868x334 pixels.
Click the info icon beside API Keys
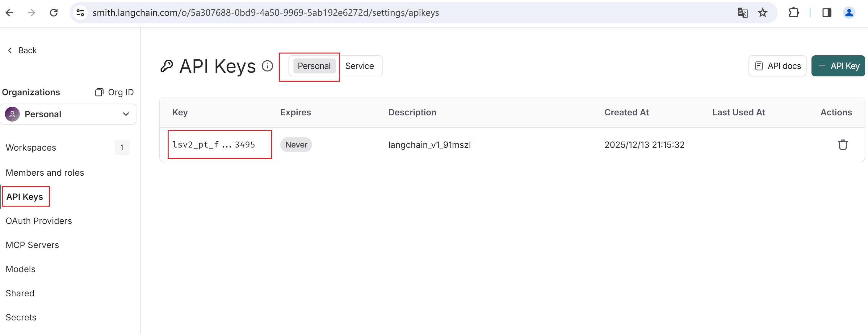pyautogui.click(x=267, y=66)
